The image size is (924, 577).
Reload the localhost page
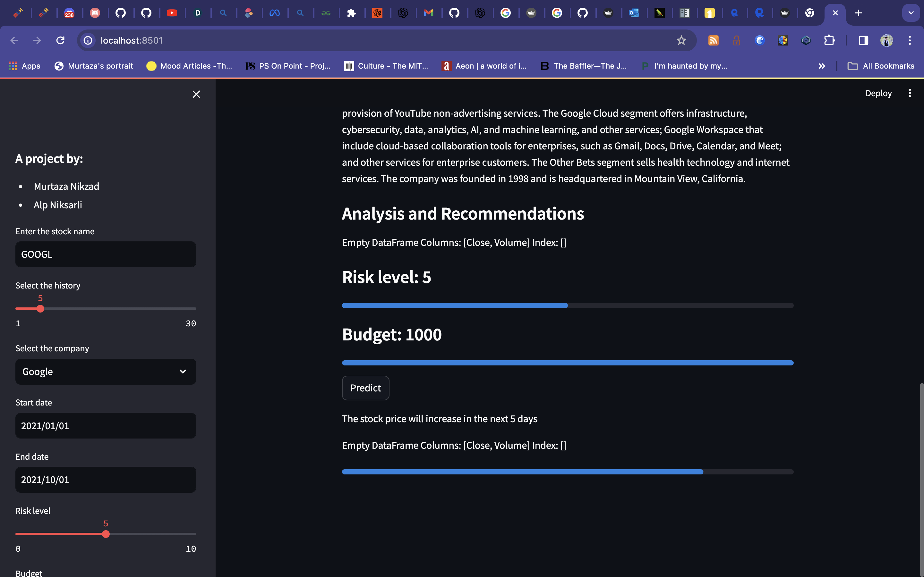tap(60, 40)
